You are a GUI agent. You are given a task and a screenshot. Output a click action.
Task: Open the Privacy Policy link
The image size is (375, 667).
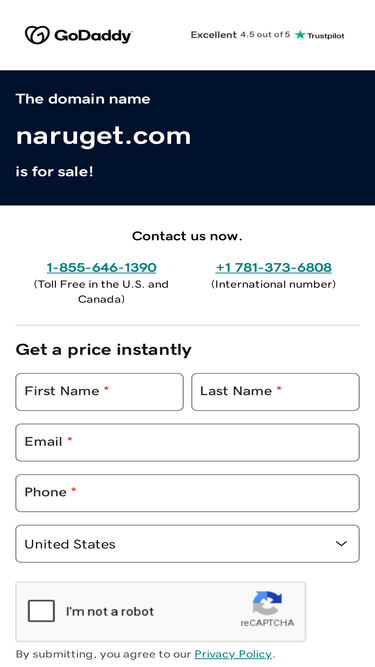point(233,654)
